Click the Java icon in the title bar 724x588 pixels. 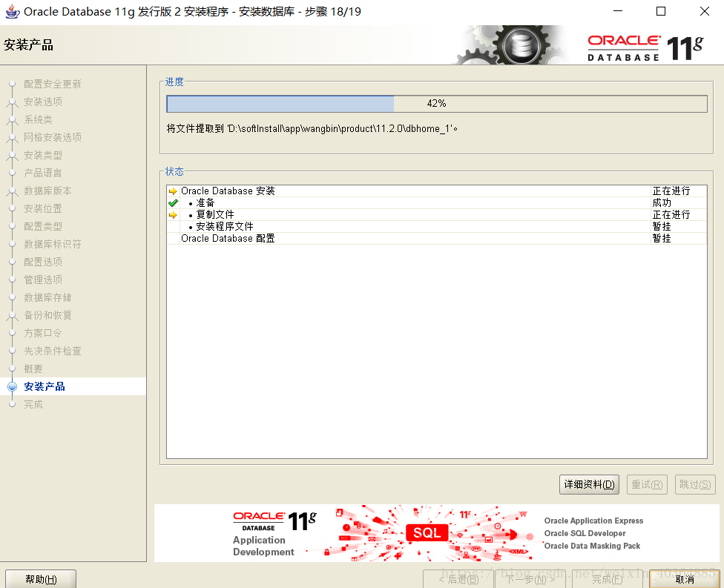tap(12, 12)
